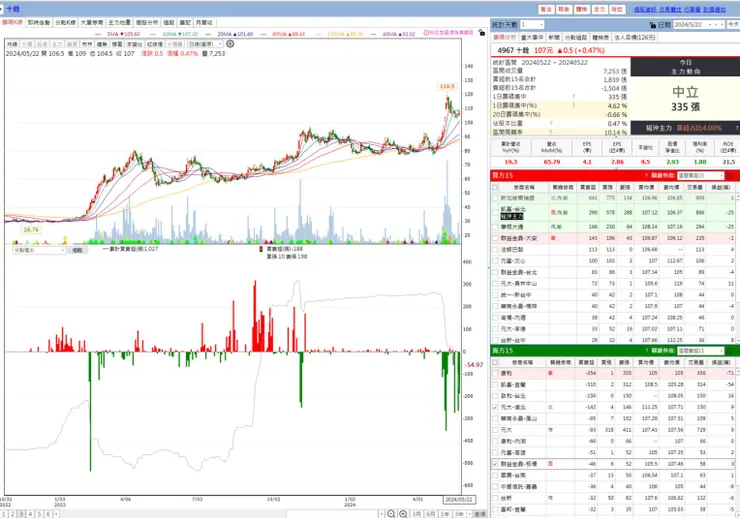This screenshot has height=518, width=740.
Task: Check the box for 統一-新台中 row
Action: tap(495, 295)
